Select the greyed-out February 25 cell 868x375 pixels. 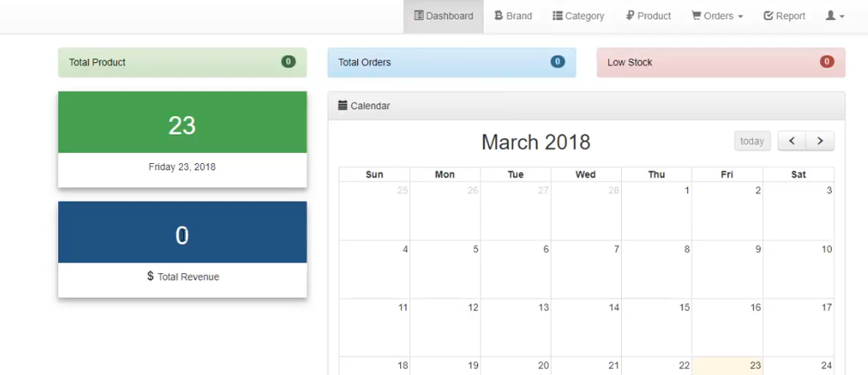[x=374, y=211]
